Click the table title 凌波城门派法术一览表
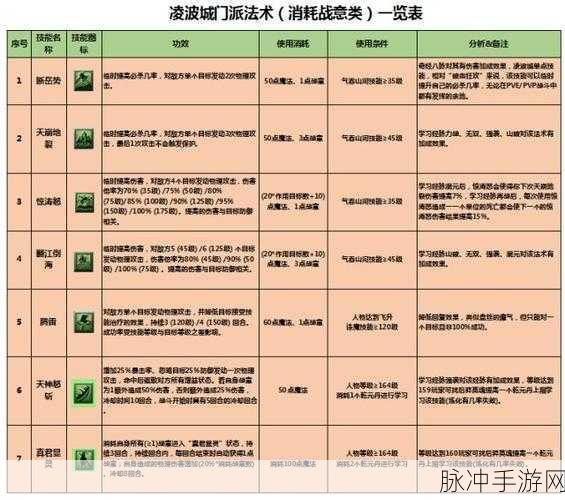The width and height of the screenshot is (565, 500). (295, 14)
